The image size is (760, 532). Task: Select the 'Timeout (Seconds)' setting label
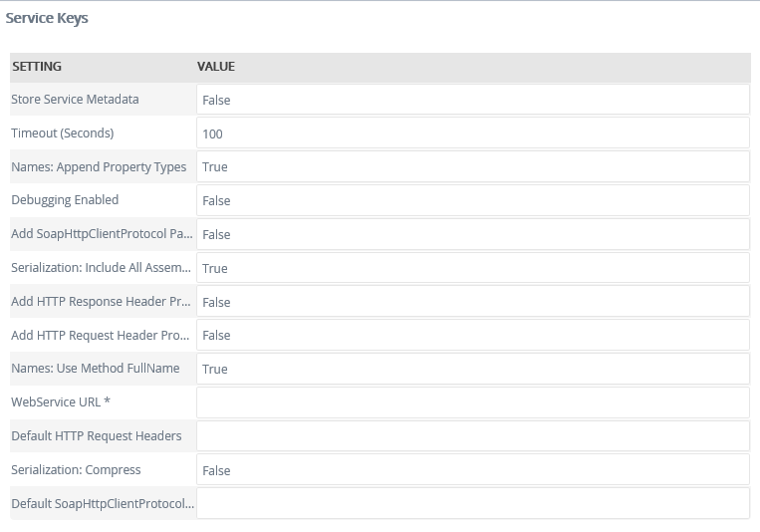(x=63, y=133)
